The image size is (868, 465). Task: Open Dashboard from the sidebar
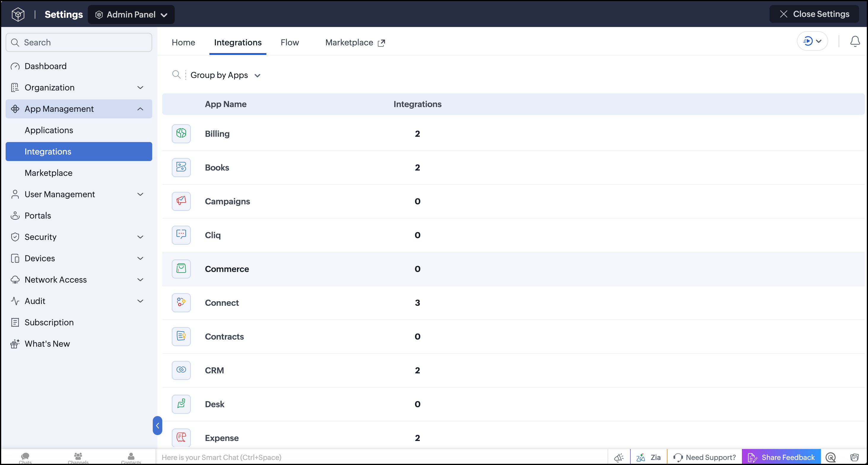point(79,66)
